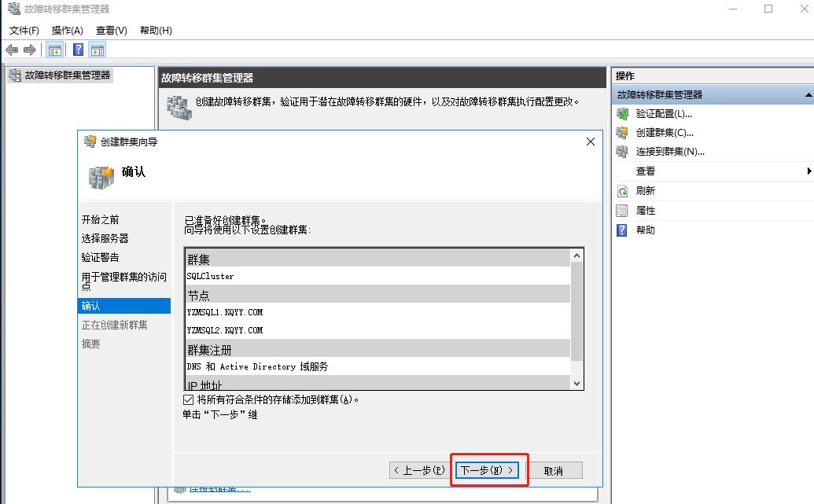Toggle the console tree with its toolbar icon
This screenshot has width=814, height=504.
pyautogui.click(x=53, y=49)
